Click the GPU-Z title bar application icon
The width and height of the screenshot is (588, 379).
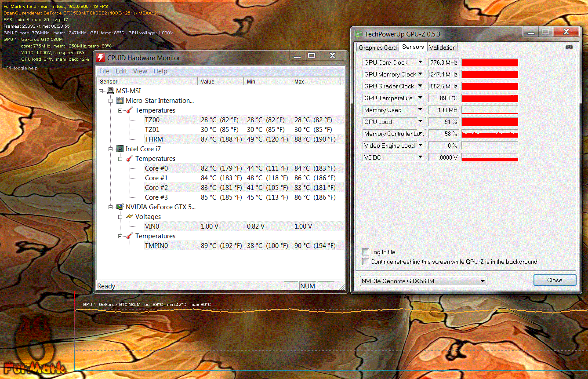pos(358,34)
